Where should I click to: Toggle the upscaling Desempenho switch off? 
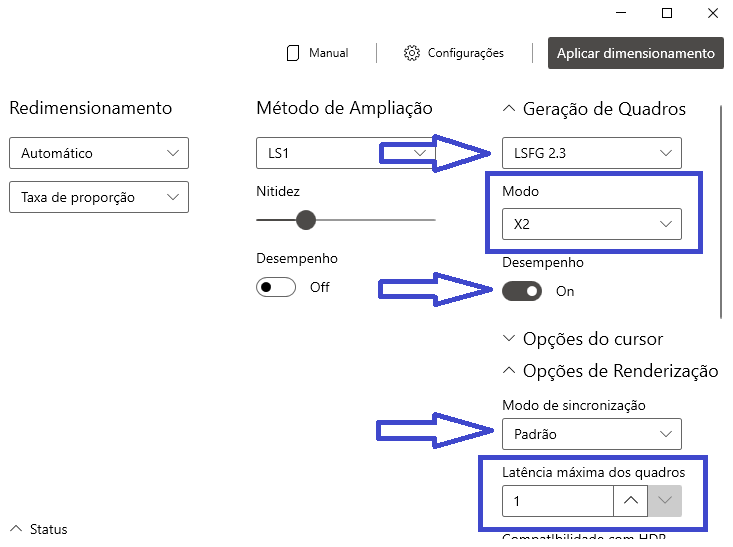[276, 287]
